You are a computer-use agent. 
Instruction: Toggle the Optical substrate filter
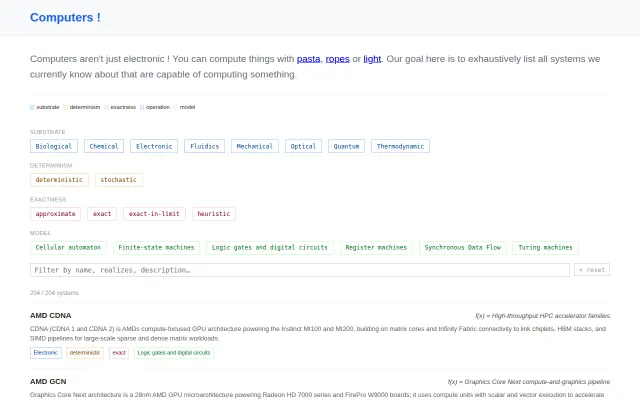(x=303, y=146)
